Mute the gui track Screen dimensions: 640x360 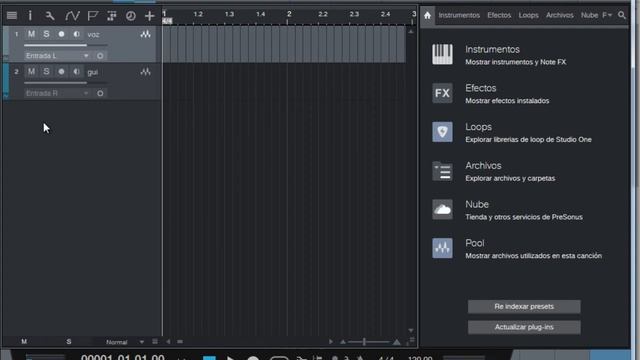pos(31,72)
